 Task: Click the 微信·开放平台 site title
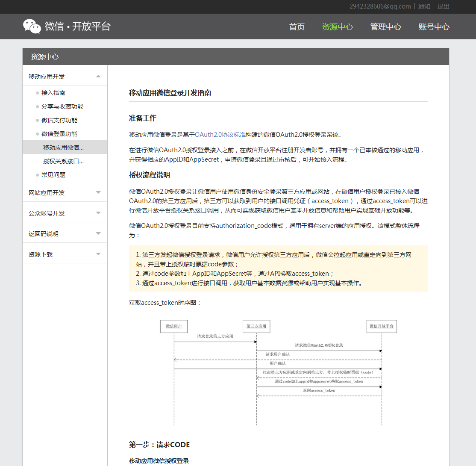click(x=77, y=27)
